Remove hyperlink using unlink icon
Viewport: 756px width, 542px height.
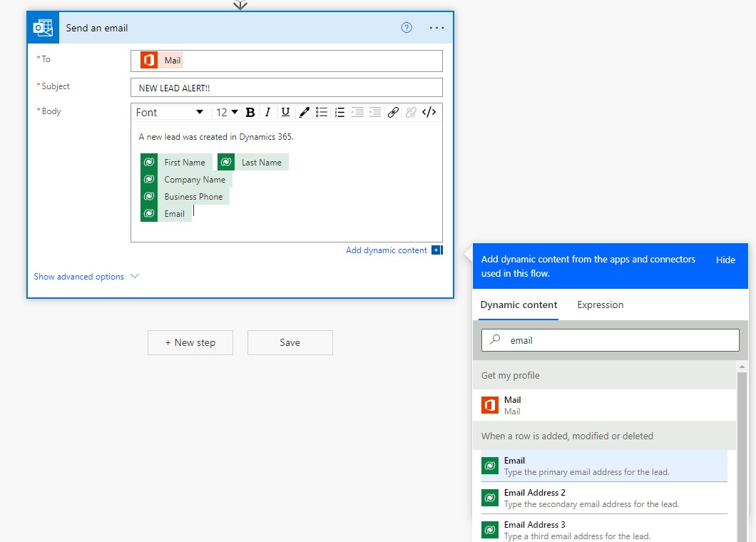pos(411,113)
